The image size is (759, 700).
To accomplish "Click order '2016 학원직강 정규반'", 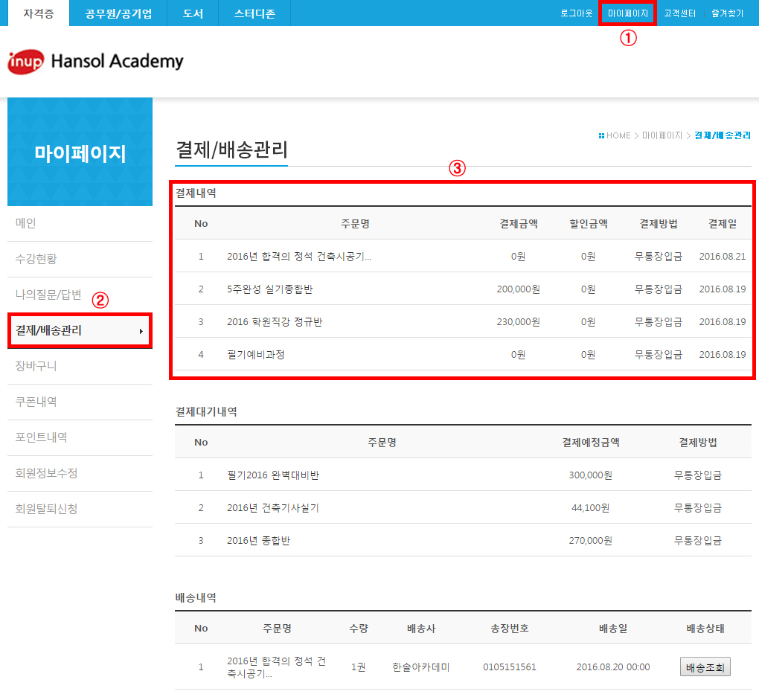I will [275, 322].
